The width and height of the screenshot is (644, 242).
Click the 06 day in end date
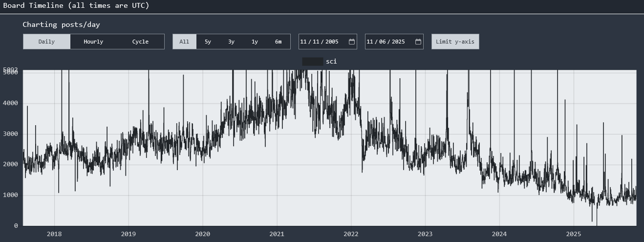pyautogui.click(x=383, y=42)
